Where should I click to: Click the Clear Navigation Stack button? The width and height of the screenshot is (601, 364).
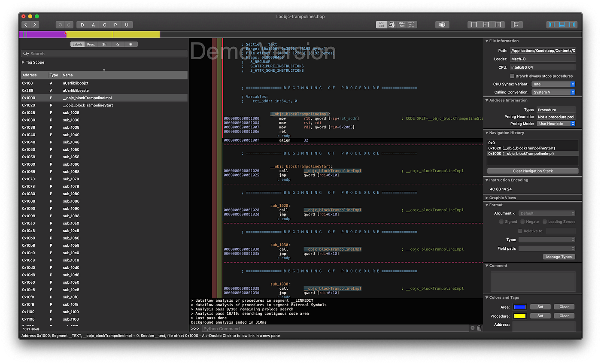coord(533,171)
